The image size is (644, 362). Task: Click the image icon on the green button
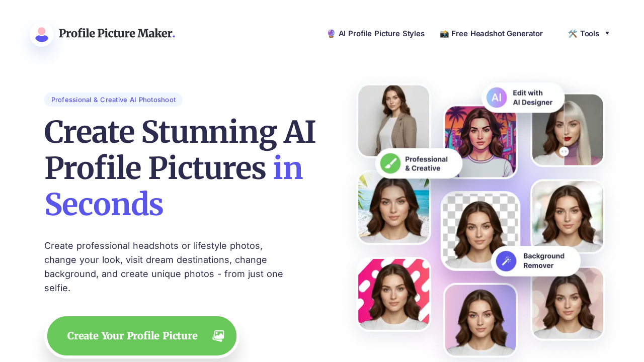[218, 336]
